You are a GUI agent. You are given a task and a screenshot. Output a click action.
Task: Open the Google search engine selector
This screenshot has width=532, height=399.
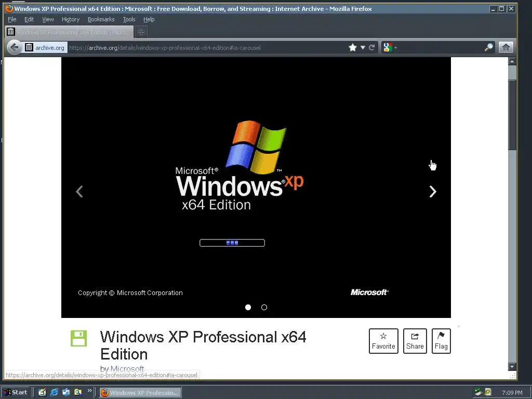[390, 47]
